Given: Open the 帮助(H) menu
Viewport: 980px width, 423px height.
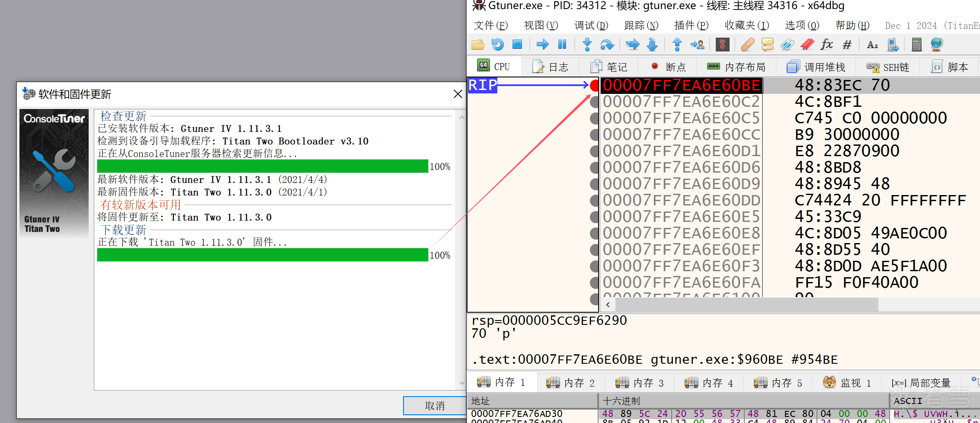Looking at the screenshot, I should pos(852,26).
